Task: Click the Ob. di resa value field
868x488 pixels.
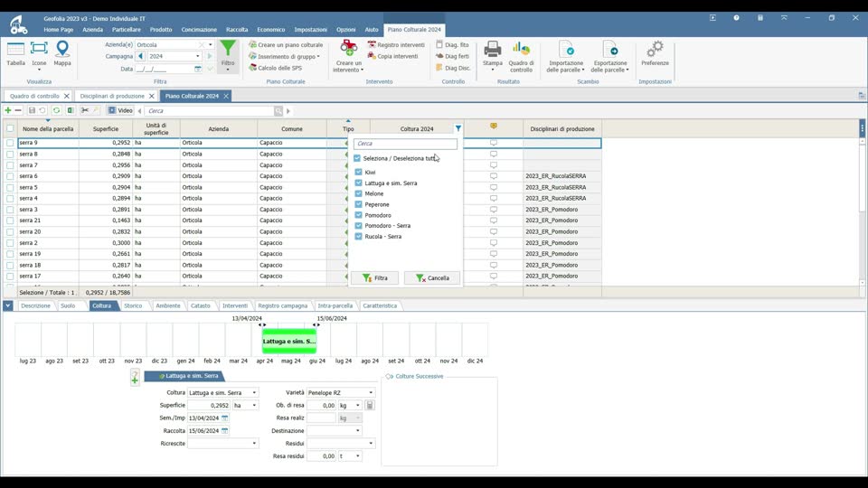Action: point(322,406)
